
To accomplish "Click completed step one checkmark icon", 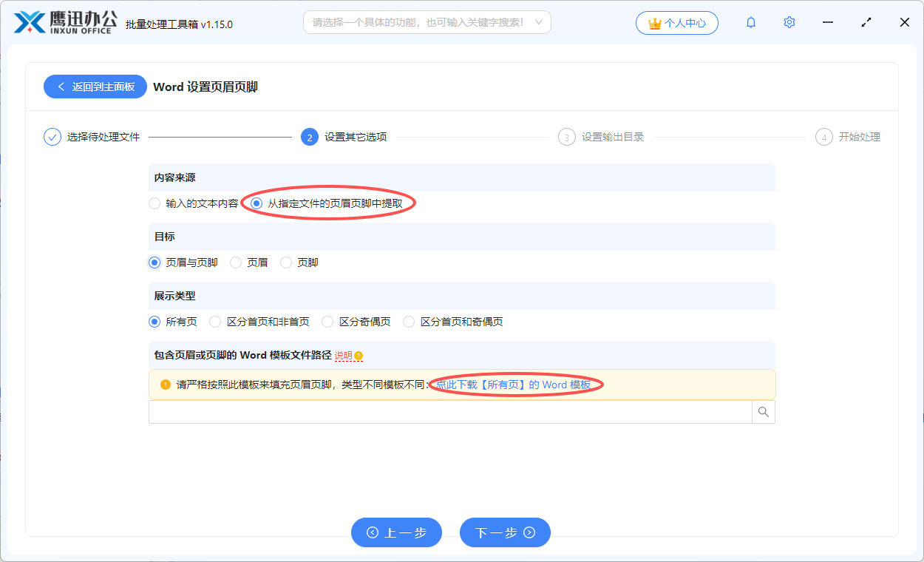I will pos(52,137).
